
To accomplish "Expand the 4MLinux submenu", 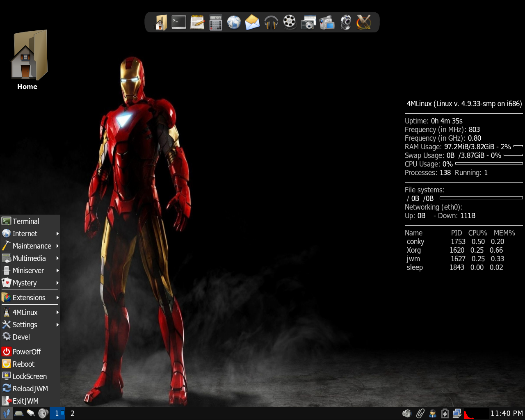I will 30,312.
